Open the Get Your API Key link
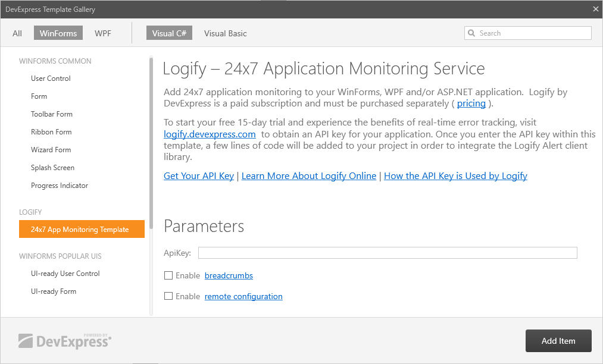The width and height of the screenshot is (603, 364). [199, 175]
